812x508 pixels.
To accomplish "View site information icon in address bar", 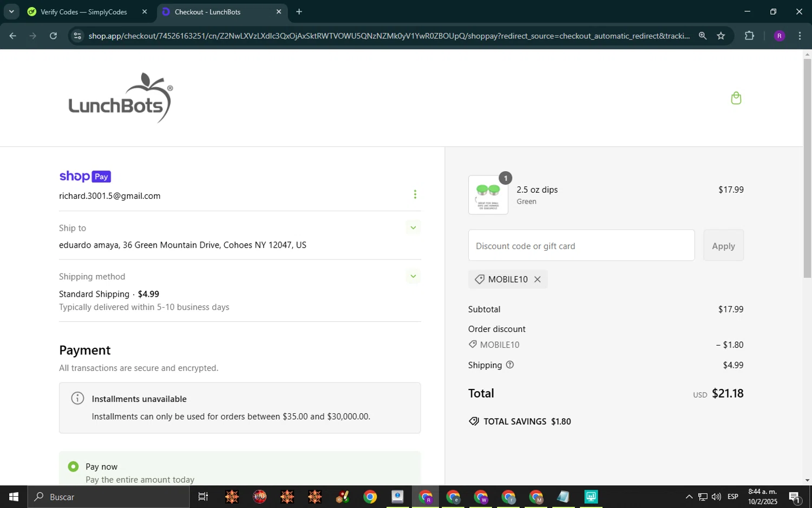I will [77, 36].
